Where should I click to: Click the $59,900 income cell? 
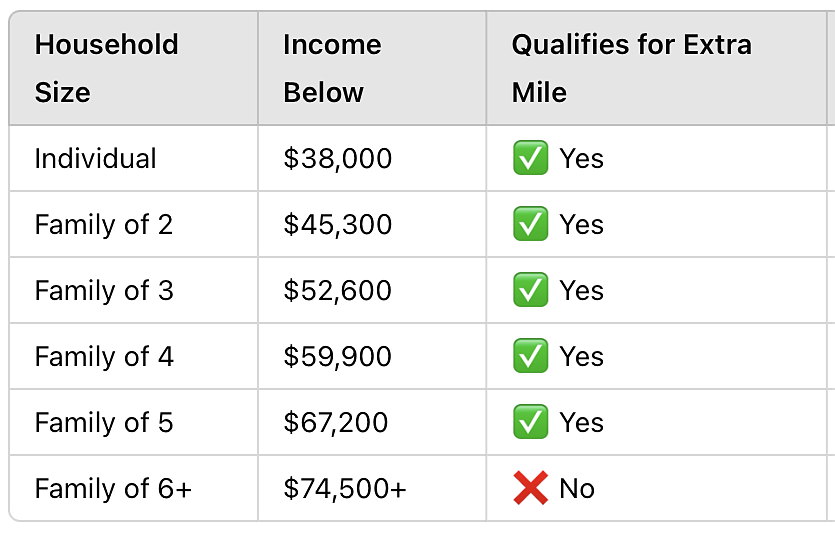tap(372, 356)
